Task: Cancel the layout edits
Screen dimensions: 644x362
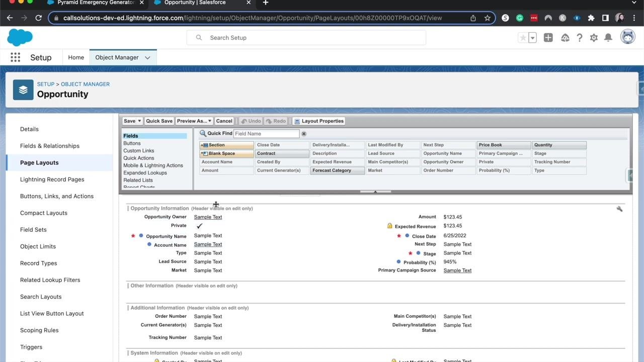Action: coord(224,121)
